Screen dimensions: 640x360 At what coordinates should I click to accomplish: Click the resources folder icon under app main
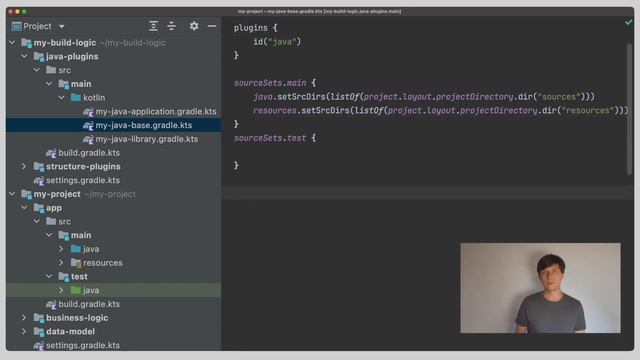tap(76, 263)
